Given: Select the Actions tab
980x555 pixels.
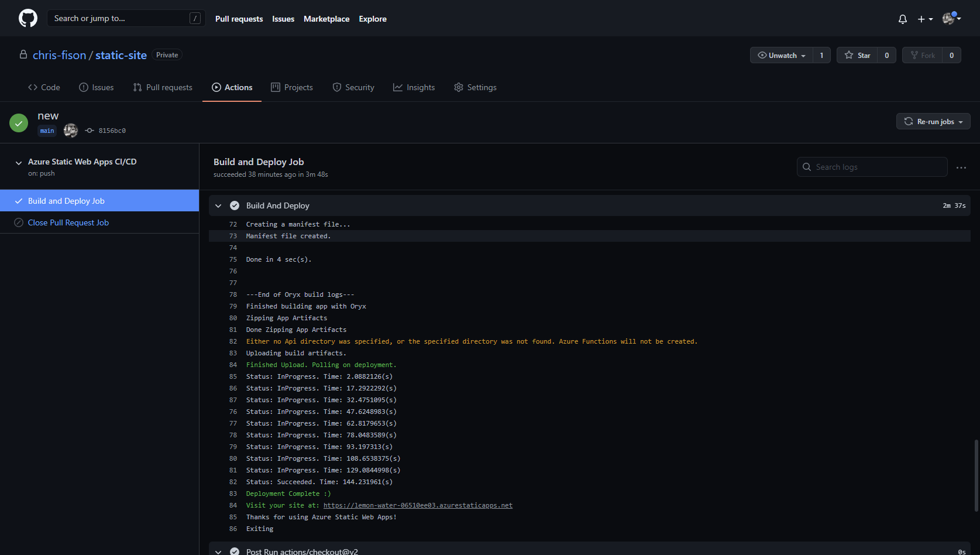Looking at the screenshot, I should click(x=232, y=87).
